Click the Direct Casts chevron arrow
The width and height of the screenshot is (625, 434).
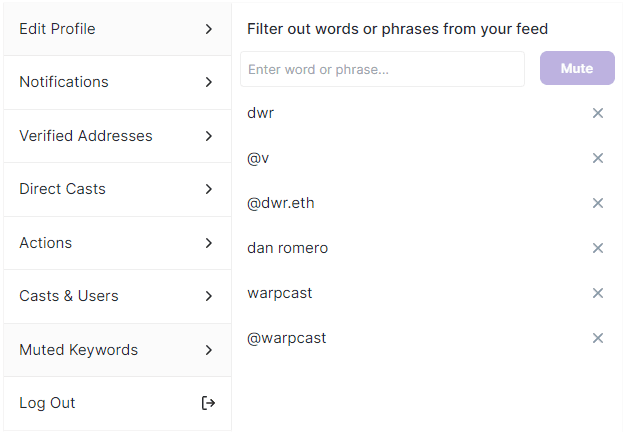click(x=208, y=189)
